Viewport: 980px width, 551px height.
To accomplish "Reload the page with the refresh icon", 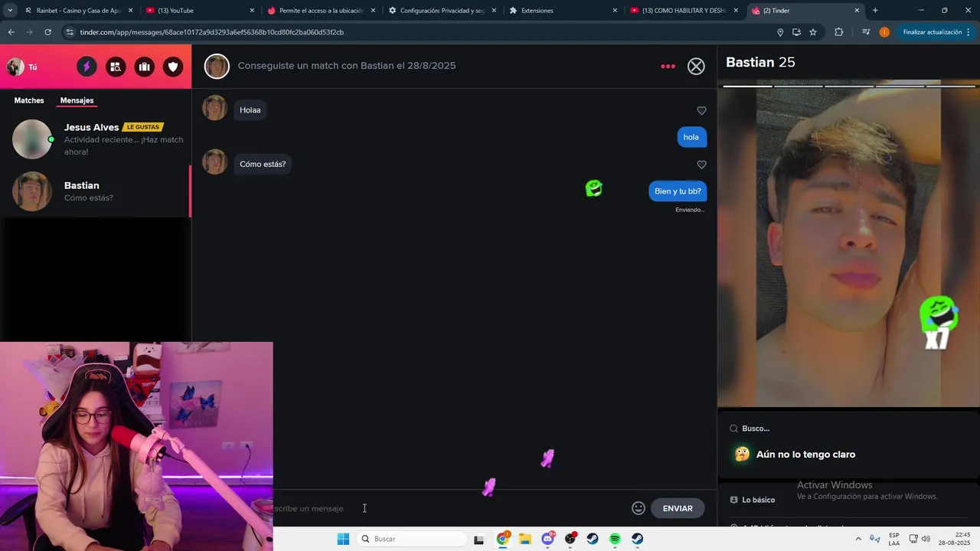I will [47, 32].
